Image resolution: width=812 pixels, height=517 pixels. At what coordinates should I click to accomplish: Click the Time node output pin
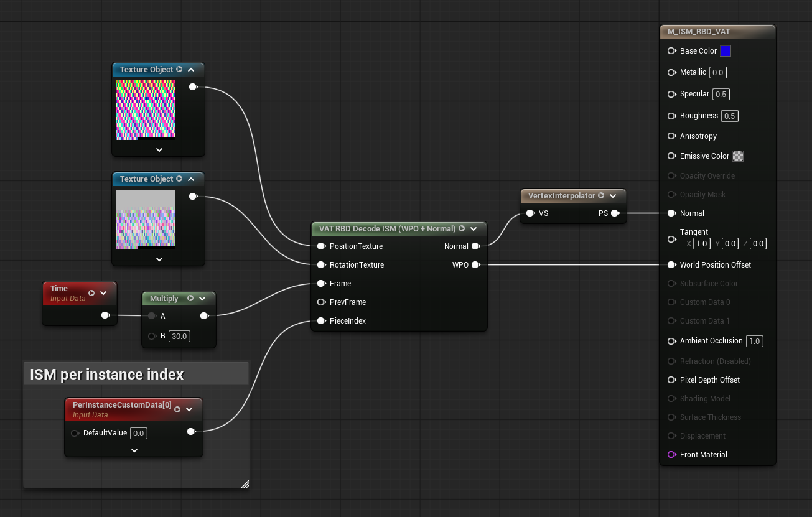click(106, 315)
